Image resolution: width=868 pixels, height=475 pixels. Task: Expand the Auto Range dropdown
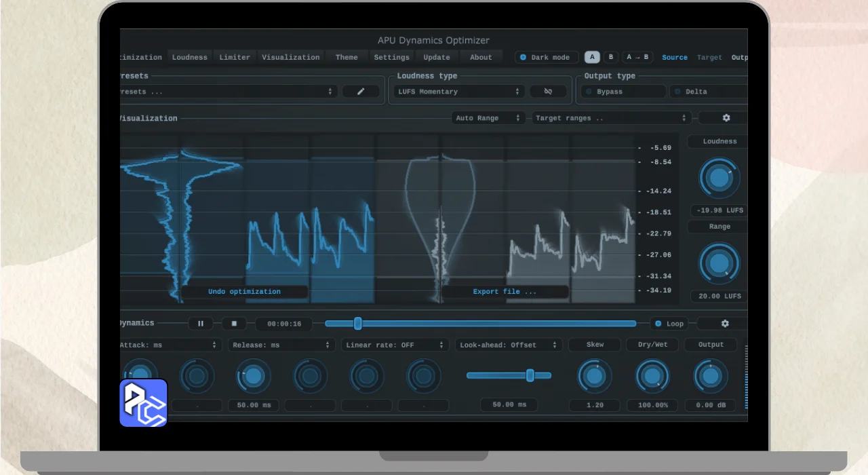click(x=488, y=118)
